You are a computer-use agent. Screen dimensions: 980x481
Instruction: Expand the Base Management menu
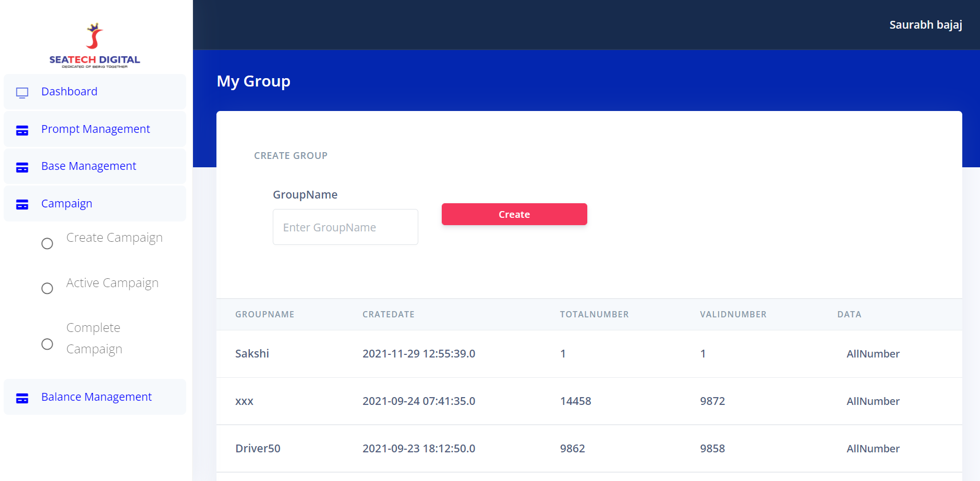(89, 166)
